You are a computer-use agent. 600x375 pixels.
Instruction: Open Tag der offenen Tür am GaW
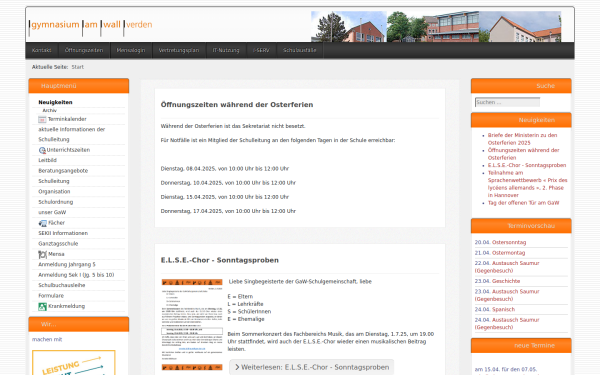[523, 203]
